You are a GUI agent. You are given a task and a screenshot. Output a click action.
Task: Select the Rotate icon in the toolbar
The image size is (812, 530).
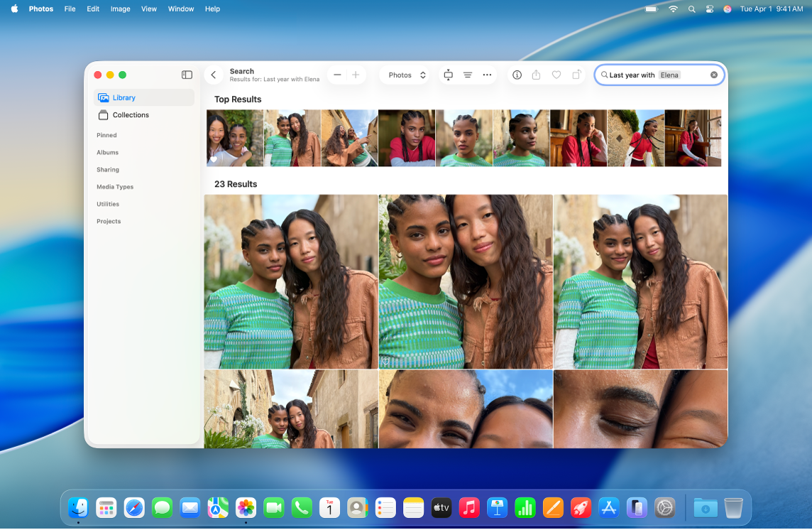[575, 75]
